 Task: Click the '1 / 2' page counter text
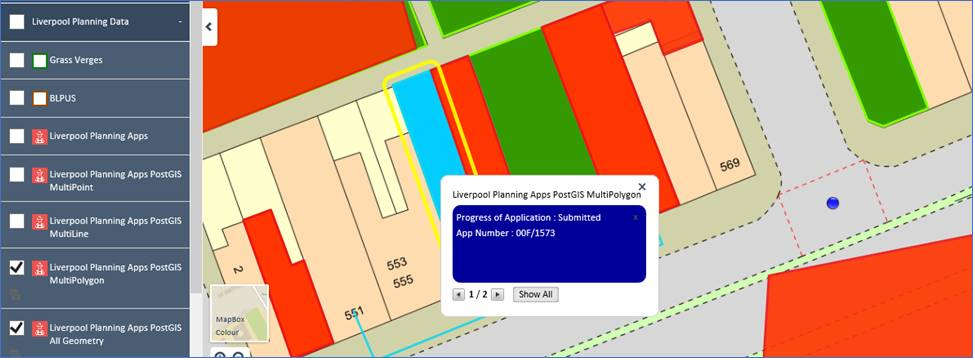(478, 295)
